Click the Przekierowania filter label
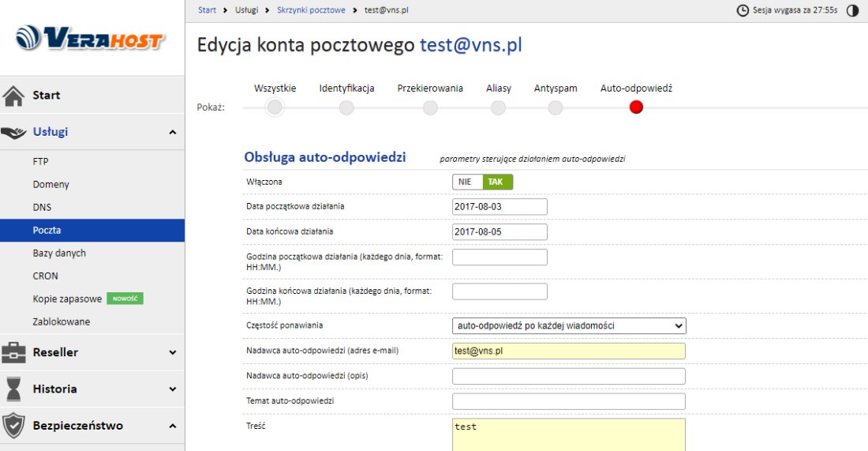This screenshot has height=451, width=868. pyautogui.click(x=430, y=88)
